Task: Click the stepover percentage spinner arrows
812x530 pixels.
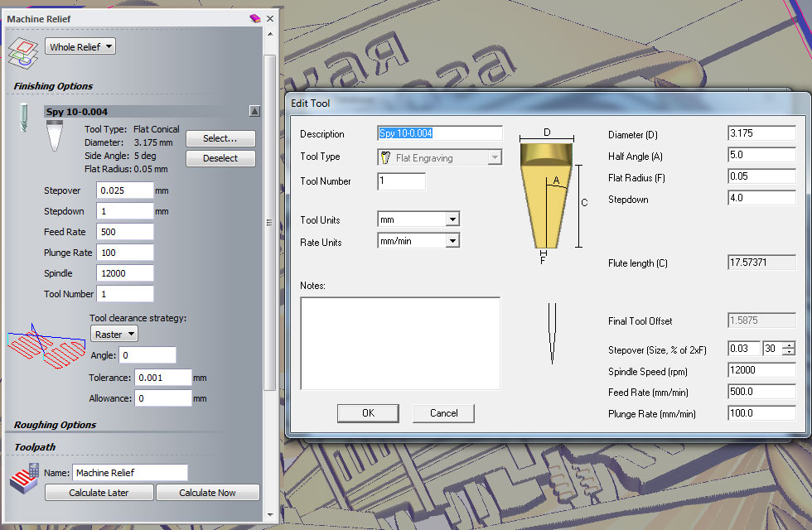Action: click(788, 349)
